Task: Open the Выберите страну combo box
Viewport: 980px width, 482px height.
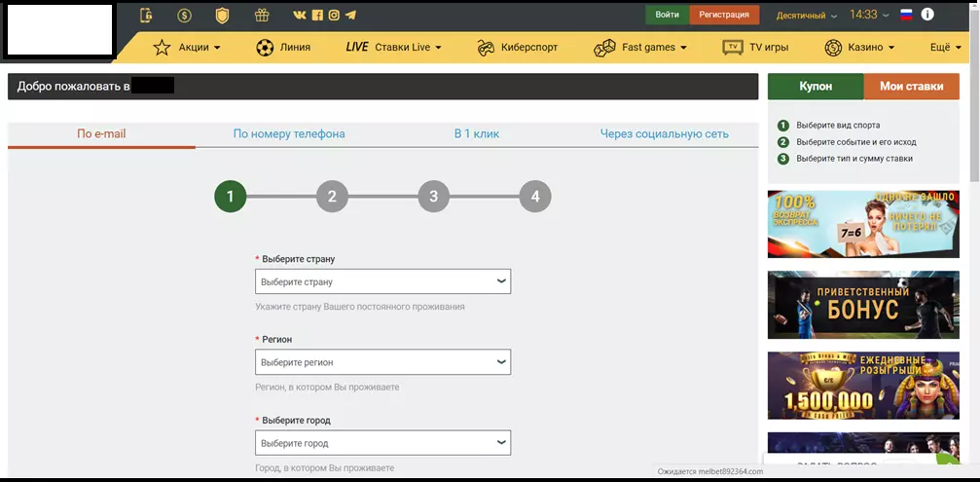Action: click(x=383, y=281)
